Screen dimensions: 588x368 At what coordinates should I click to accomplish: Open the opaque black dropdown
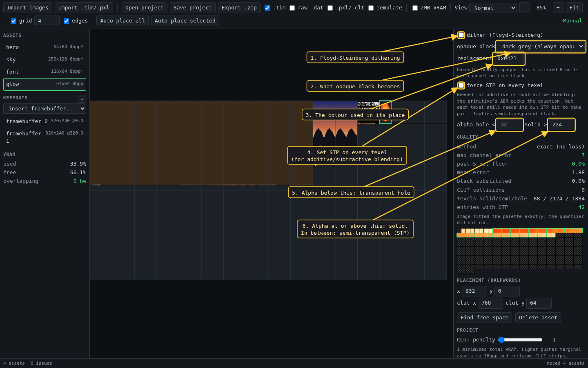(541, 47)
